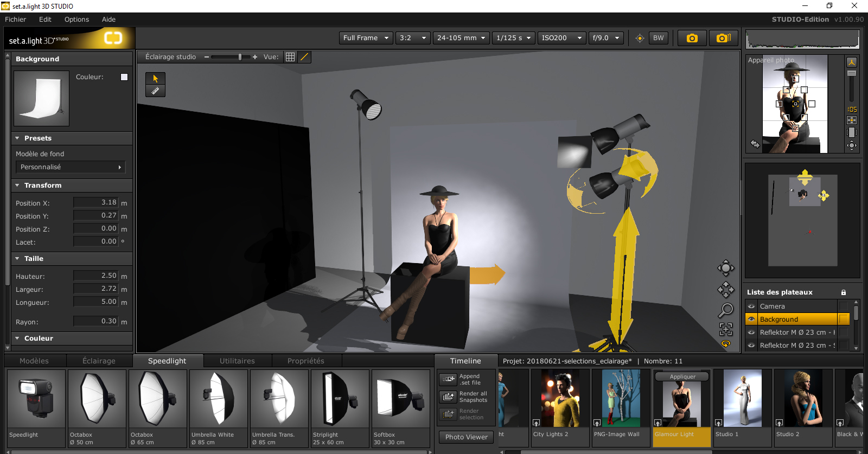Open the Aide menu

pos(108,20)
